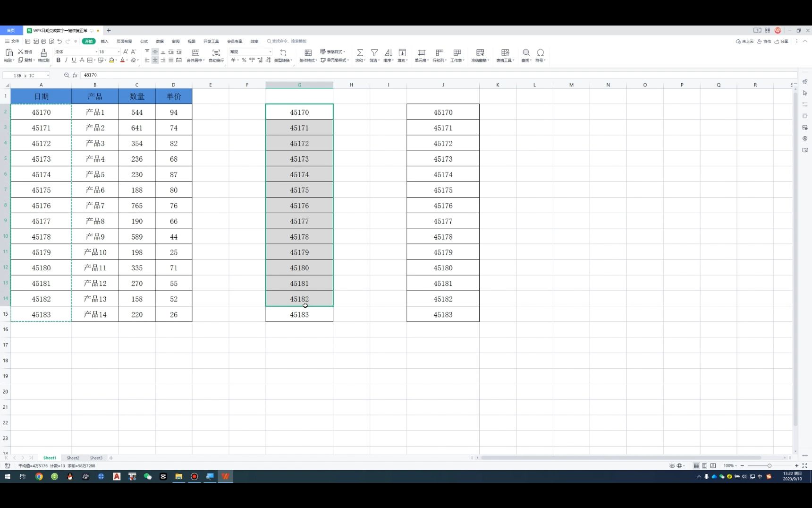812x508 pixels.
Task: Click the Save icon in quick access
Action: [28, 42]
